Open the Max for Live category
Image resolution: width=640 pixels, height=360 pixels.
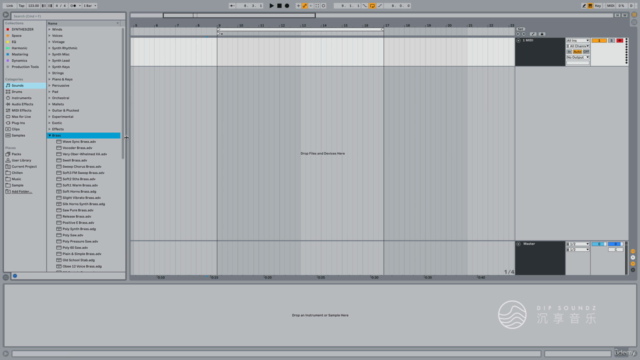pos(21,117)
